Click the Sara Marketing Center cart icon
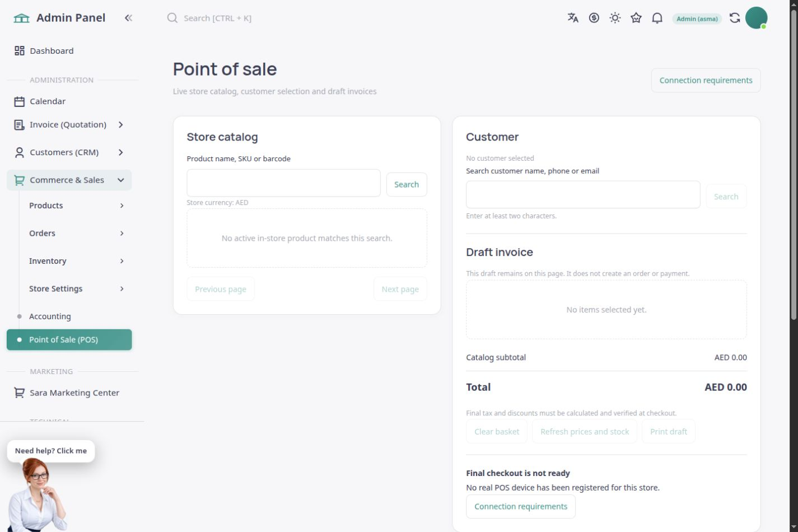798x532 pixels. click(x=20, y=393)
